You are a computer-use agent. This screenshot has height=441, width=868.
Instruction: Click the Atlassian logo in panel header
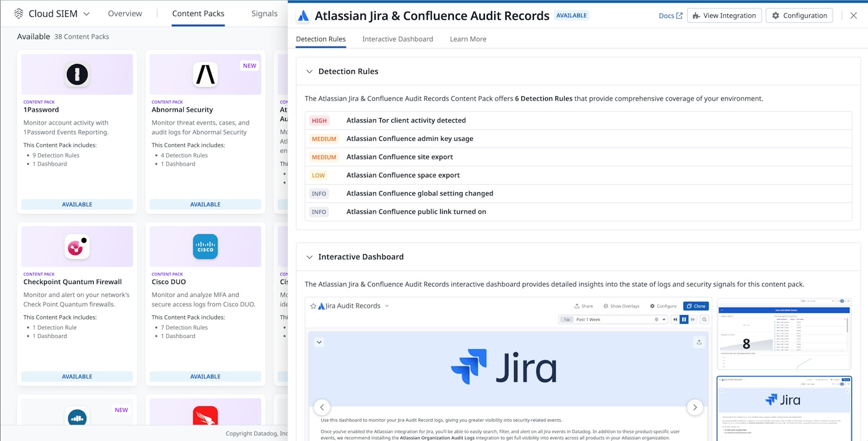click(303, 16)
